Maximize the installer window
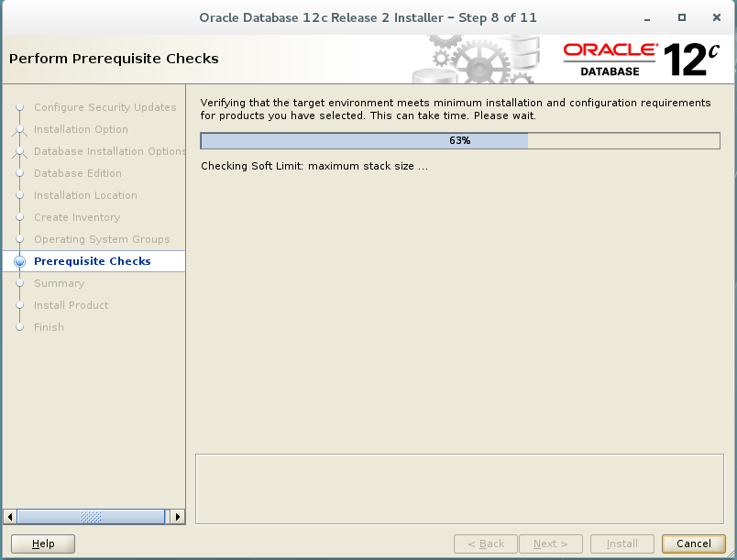737x560 pixels. [x=682, y=17]
